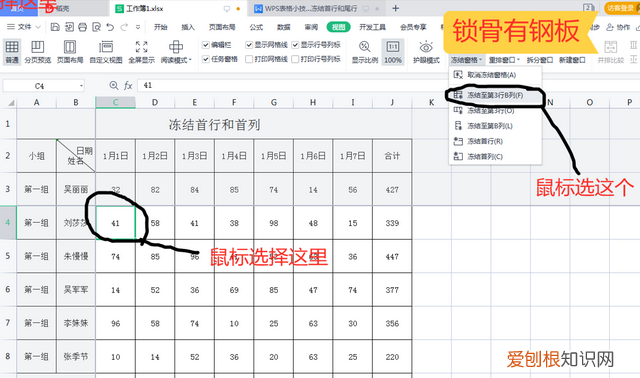Open the quick access toolbar customize arrow

click(138, 27)
